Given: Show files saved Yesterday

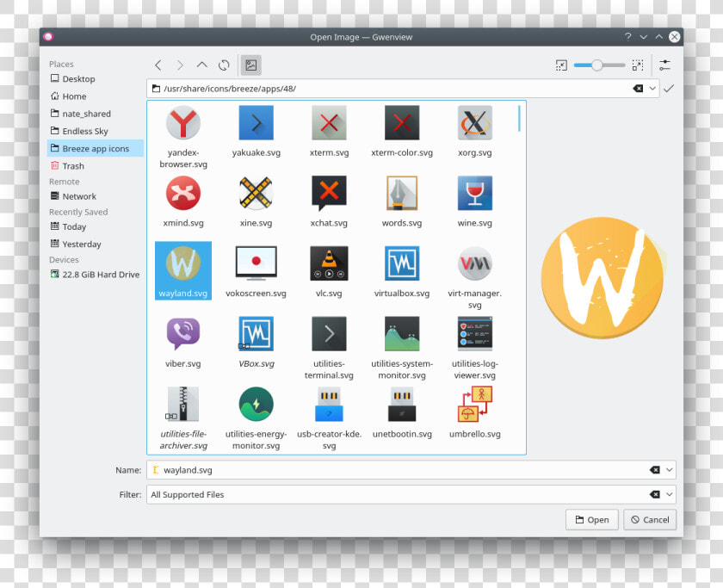Looking at the screenshot, I should pyautogui.click(x=96, y=244).
